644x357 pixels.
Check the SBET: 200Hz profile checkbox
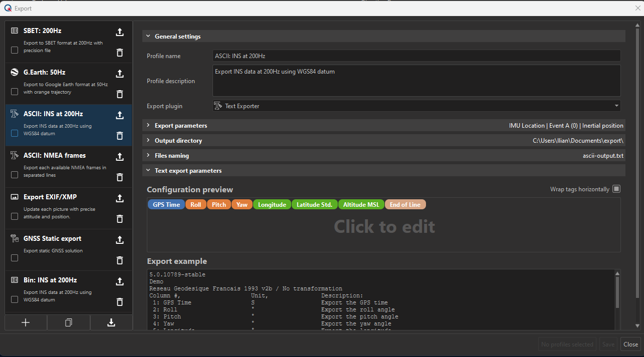(x=15, y=50)
